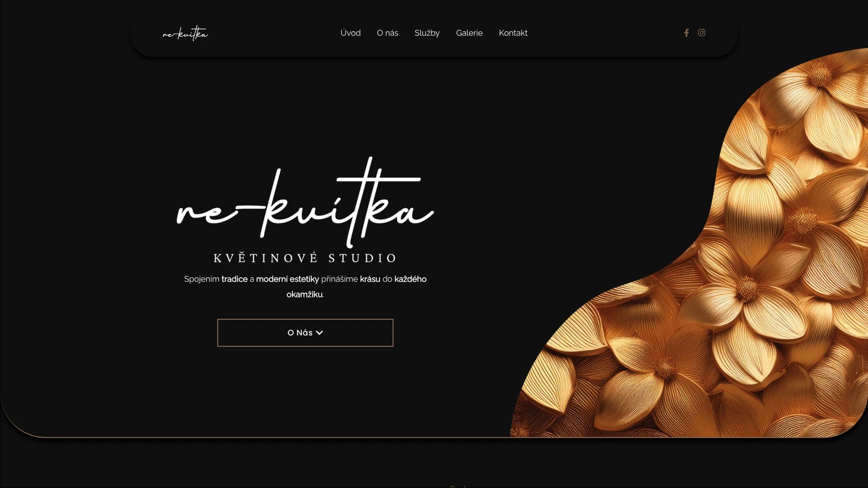Open the Facebook page icon
Image resolution: width=868 pixels, height=488 pixels.
686,33
